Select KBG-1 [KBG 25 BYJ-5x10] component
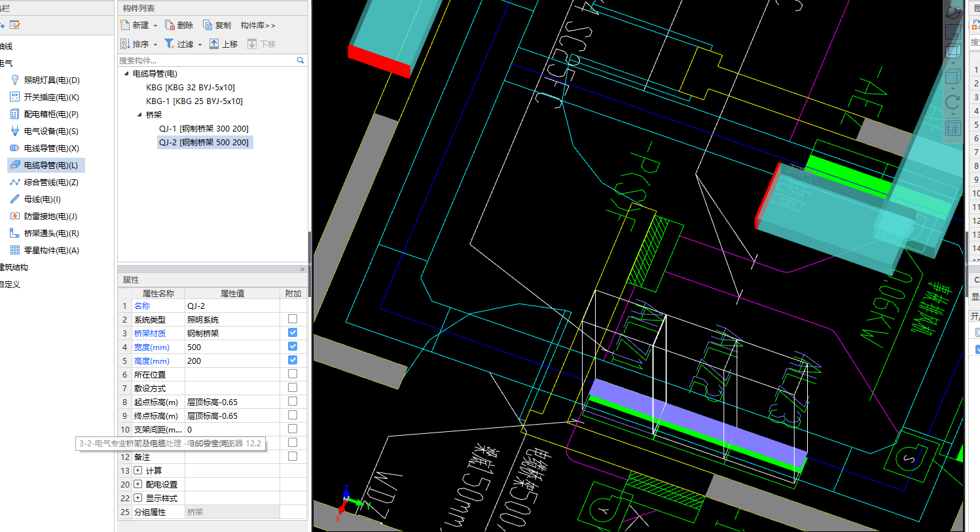Image resolution: width=980 pixels, height=532 pixels. pyautogui.click(x=194, y=101)
